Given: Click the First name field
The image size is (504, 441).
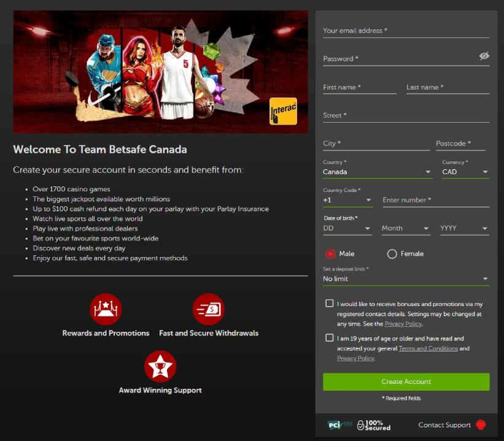Looking at the screenshot, I should click(x=360, y=87).
